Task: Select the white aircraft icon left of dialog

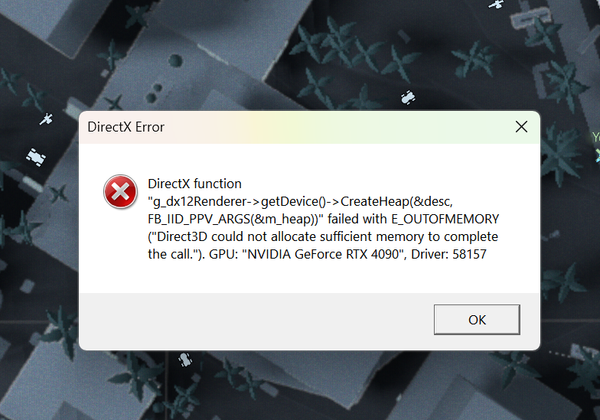Action: click(x=47, y=119)
